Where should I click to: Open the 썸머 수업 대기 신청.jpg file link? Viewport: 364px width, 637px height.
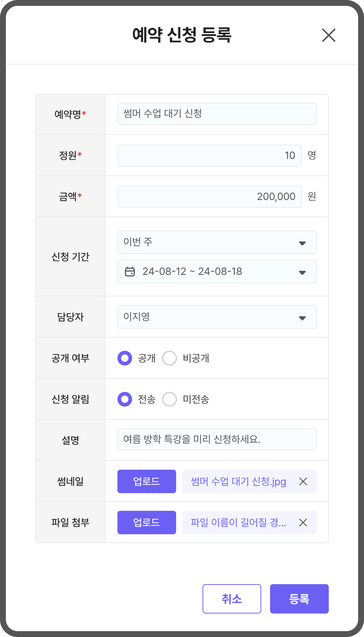[239, 481]
